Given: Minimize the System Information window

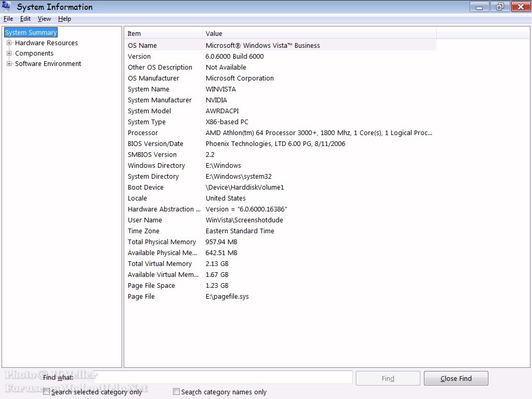Looking at the screenshot, I should point(479,7).
